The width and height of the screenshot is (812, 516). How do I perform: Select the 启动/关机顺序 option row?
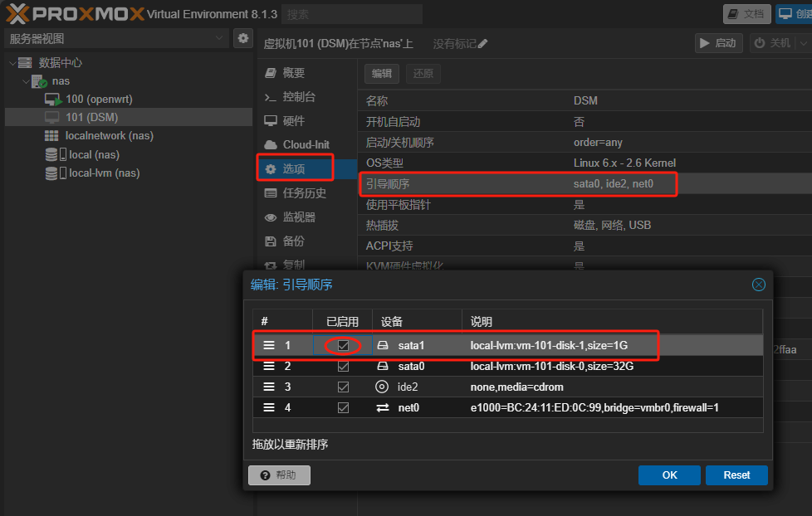(585, 143)
